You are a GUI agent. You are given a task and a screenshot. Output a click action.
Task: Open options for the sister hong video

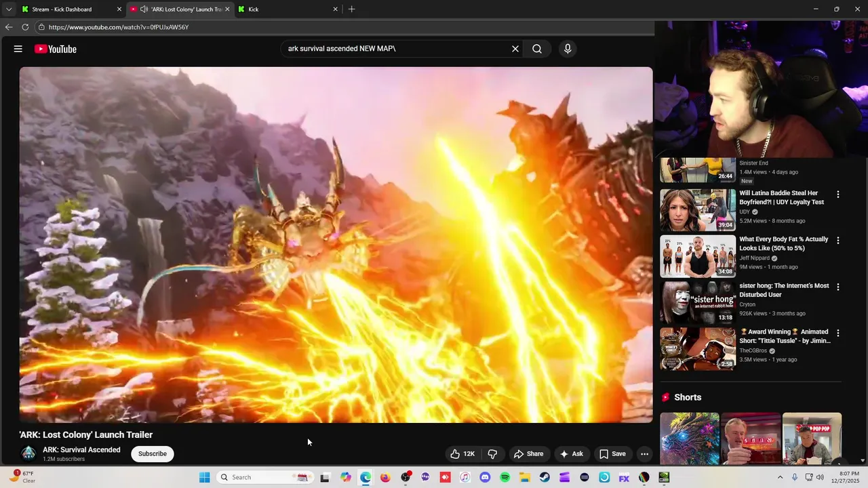tap(838, 287)
